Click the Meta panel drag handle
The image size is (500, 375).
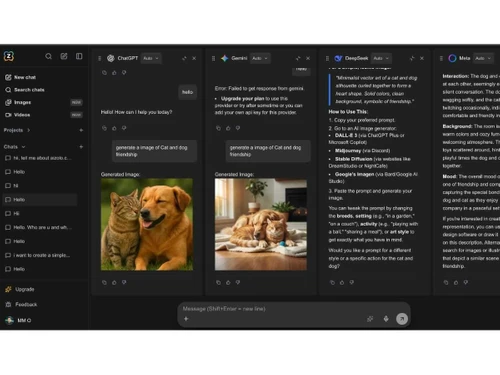click(x=441, y=58)
